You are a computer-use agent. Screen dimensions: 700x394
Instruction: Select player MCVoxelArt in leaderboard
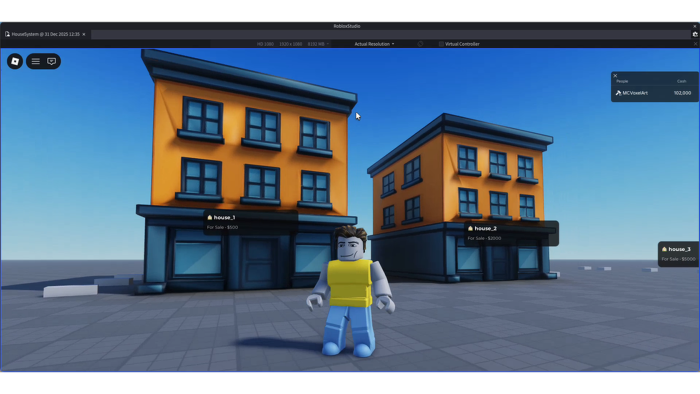635,93
